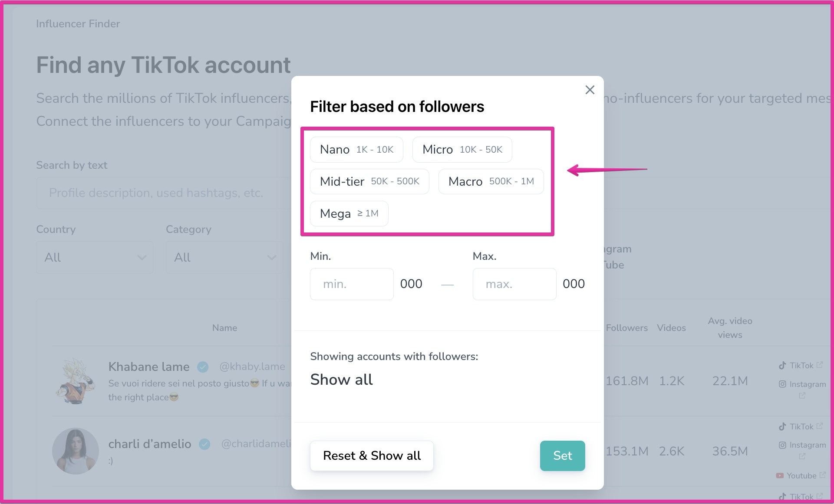
Task: Select the Micro 10K-50K follower tier
Action: pos(462,150)
